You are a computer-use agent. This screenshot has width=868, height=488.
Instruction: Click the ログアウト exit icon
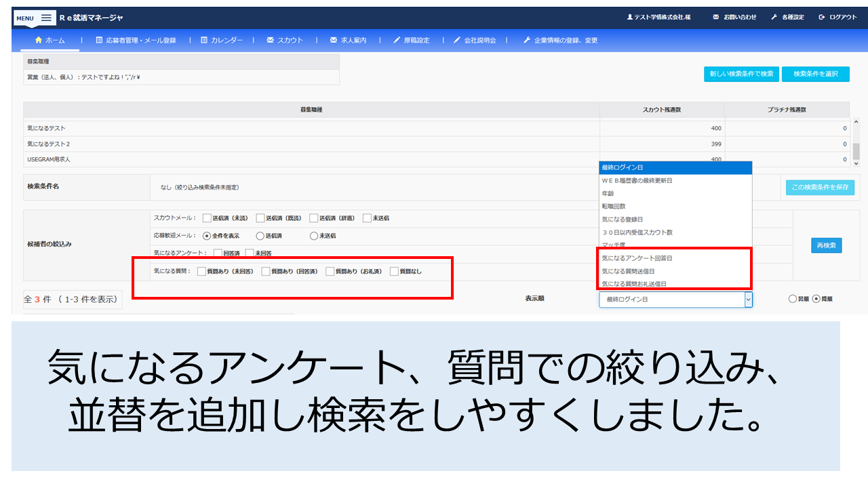[x=822, y=17]
